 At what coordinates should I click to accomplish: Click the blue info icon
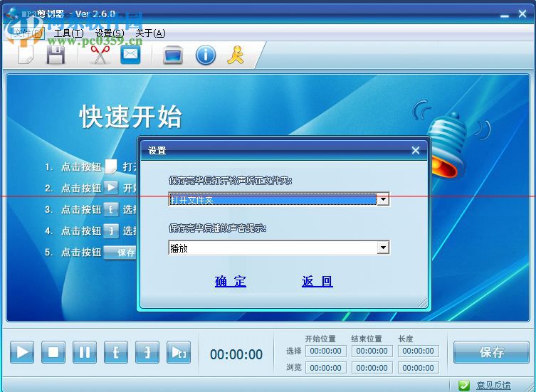206,55
